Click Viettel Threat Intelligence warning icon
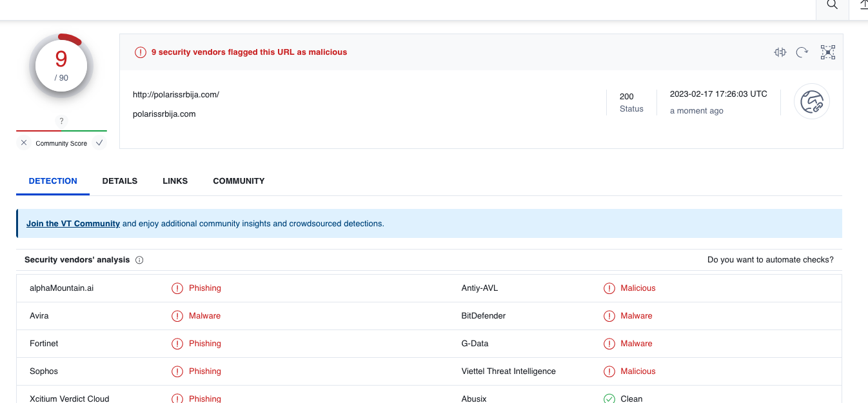 click(609, 371)
